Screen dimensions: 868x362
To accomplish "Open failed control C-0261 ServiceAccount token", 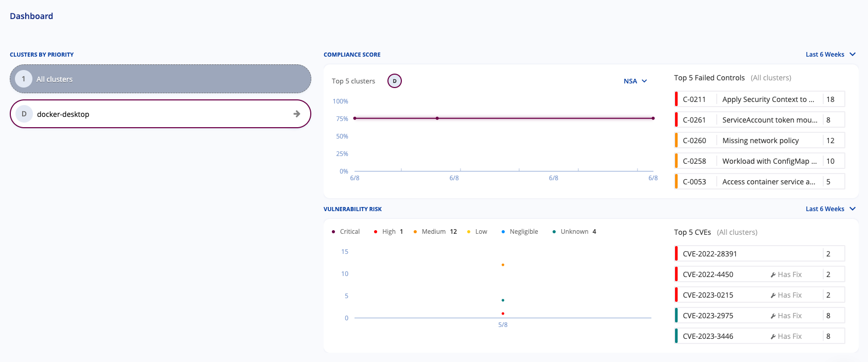I will point(759,120).
